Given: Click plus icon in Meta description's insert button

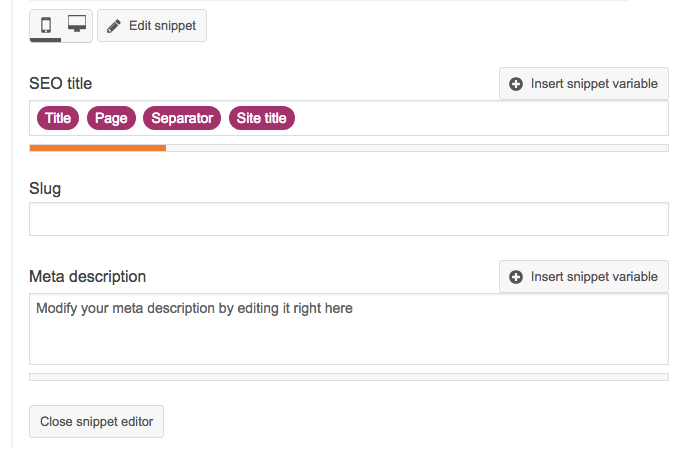Looking at the screenshot, I should pos(516,277).
